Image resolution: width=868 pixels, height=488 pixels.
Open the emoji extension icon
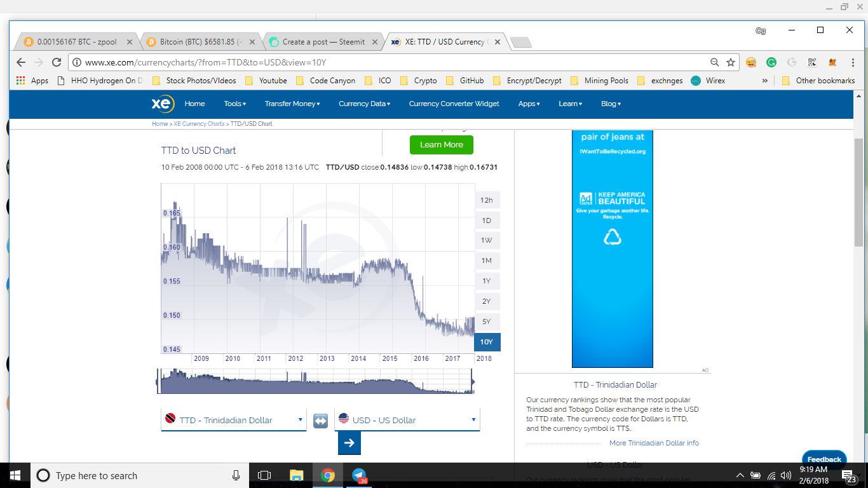click(751, 62)
